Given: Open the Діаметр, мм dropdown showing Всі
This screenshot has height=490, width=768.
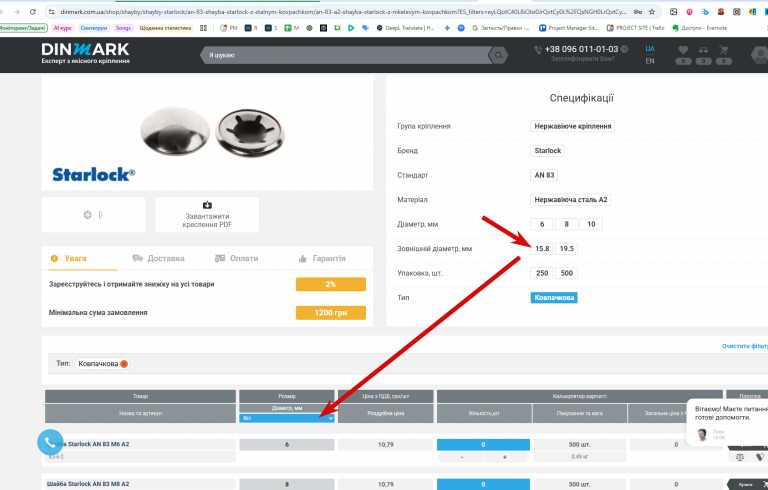Looking at the screenshot, I should click(287, 418).
